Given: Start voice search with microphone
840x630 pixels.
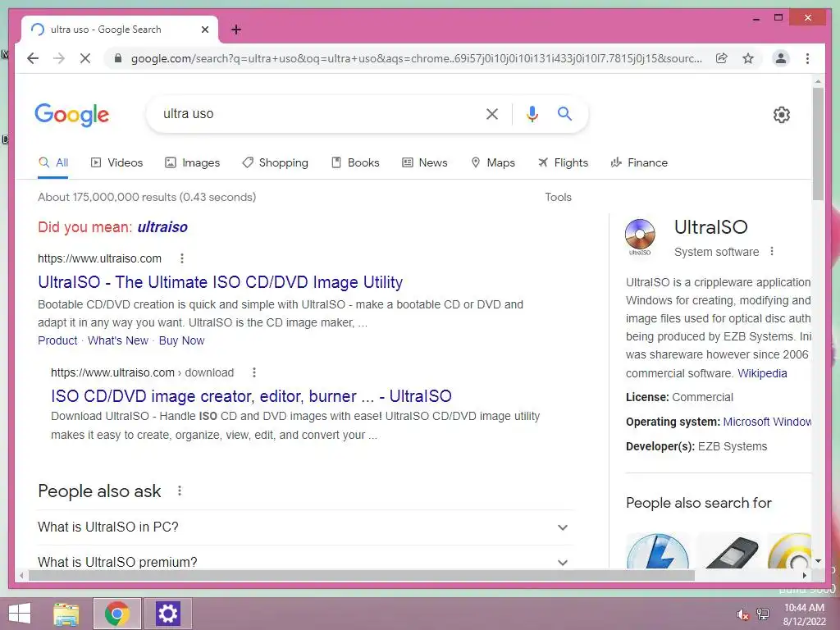Looking at the screenshot, I should point(532,113).
